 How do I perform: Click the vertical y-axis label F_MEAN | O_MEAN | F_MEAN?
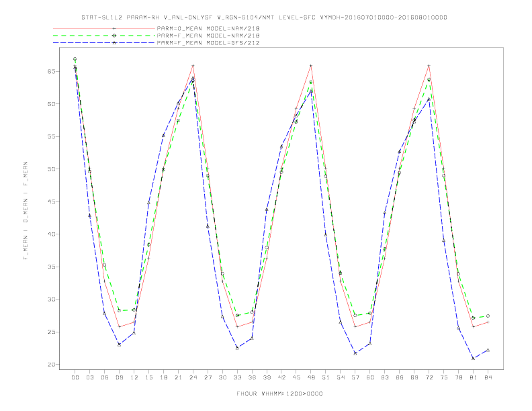(x=26, y=211)
